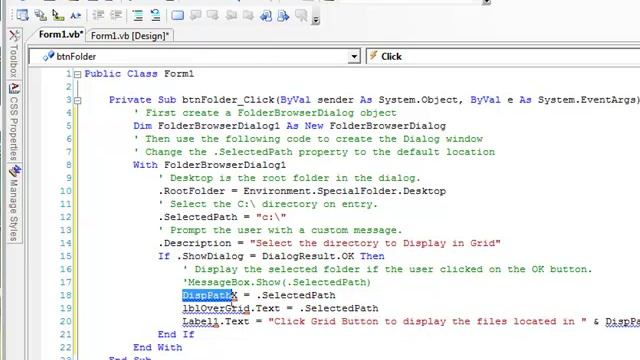The image size is (640, 360).
Task: Move to the previous bookmark
Action: click(x=196, y=16)
